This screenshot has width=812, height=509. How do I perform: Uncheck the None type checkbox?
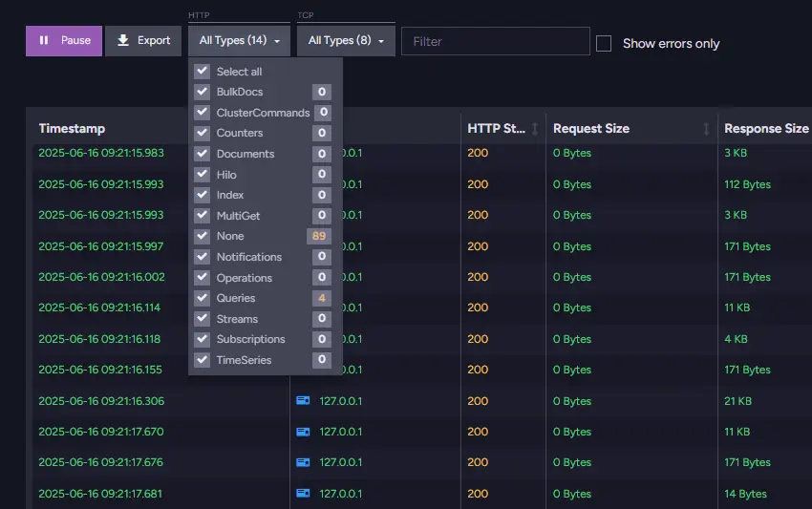click(x=202, y=236)
